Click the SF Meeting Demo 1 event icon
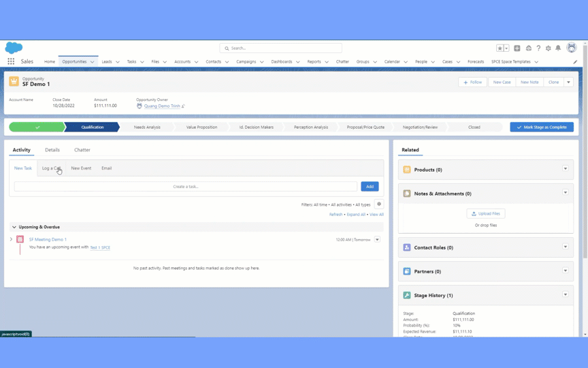588x368 pixels. 20,239
